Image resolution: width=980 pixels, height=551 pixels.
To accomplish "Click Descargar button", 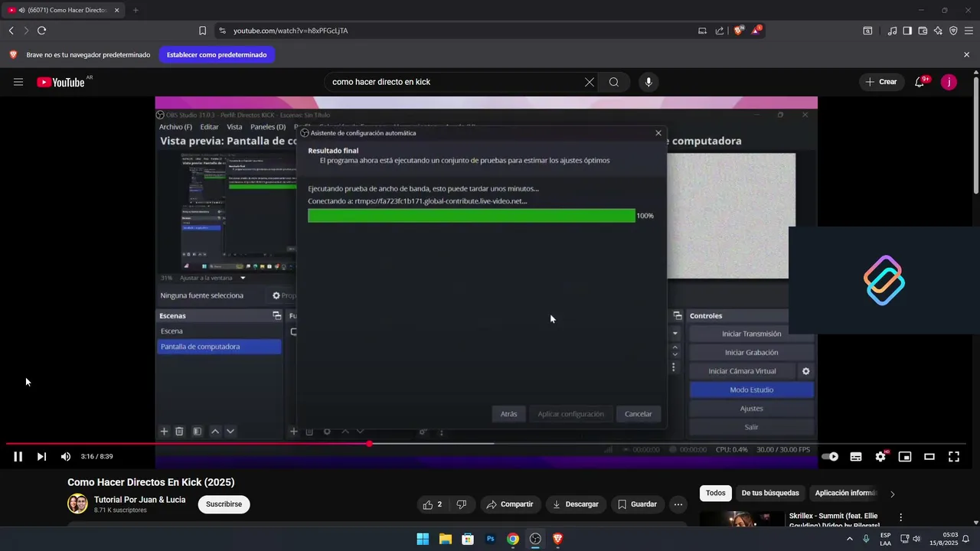I will [x=576, y=504].
